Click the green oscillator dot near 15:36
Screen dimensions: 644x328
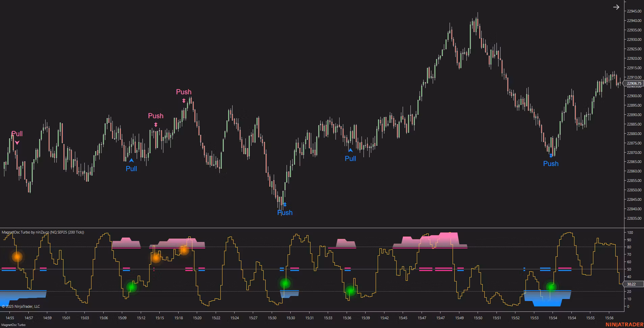(351, 291)
